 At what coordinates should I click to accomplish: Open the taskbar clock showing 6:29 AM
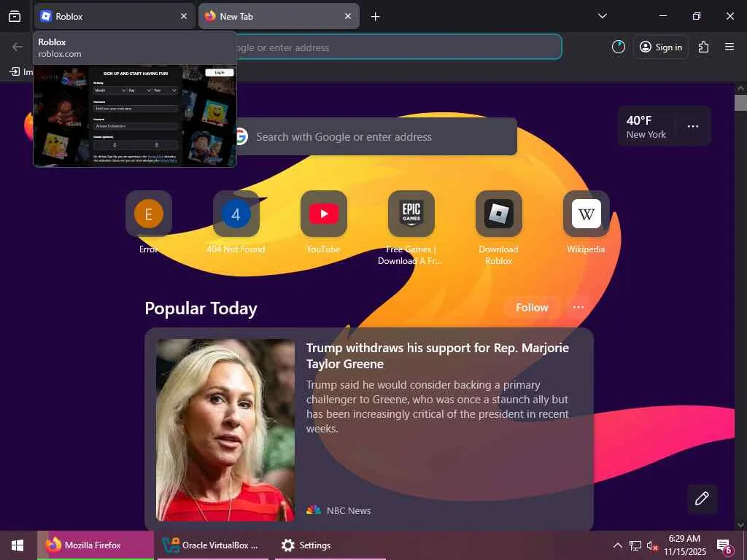(684, 545)
